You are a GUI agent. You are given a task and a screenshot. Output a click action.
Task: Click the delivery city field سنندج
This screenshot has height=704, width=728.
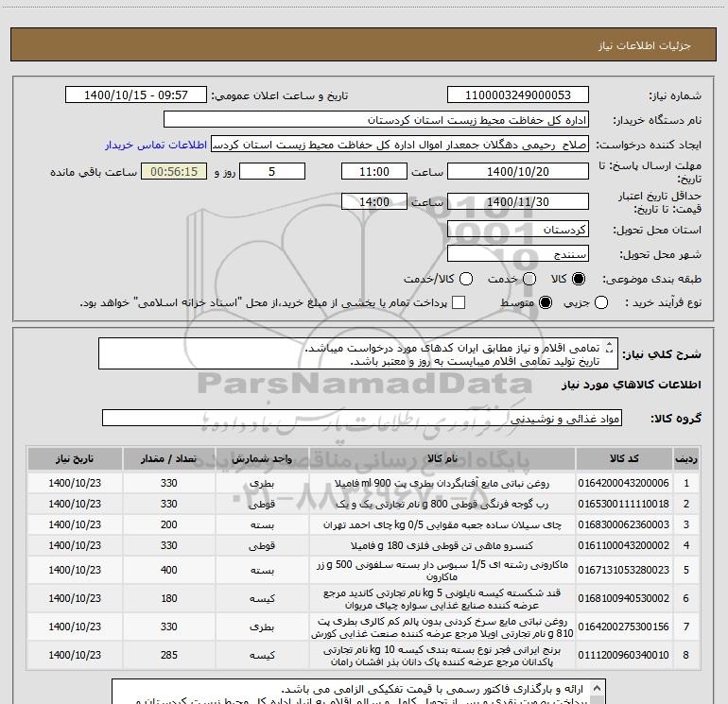tap(518, 253)
